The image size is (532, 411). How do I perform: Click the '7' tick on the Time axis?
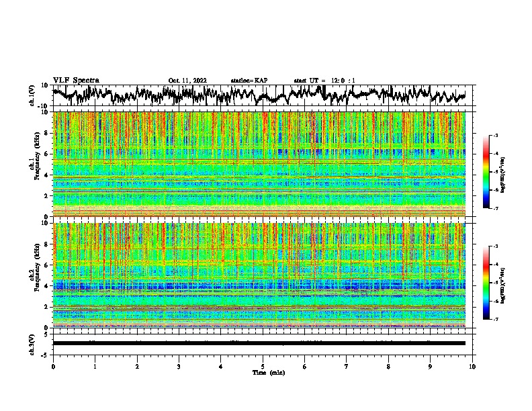coord(347,367)
